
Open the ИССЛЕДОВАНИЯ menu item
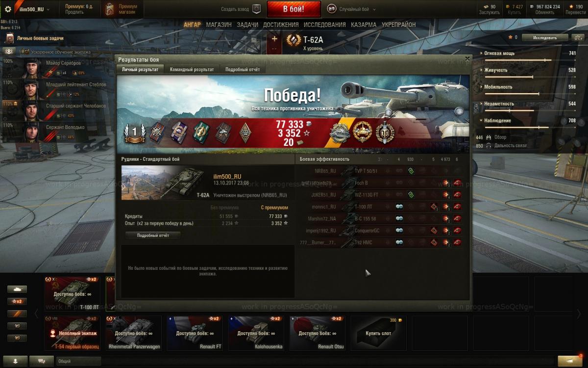tap(324, 25)
